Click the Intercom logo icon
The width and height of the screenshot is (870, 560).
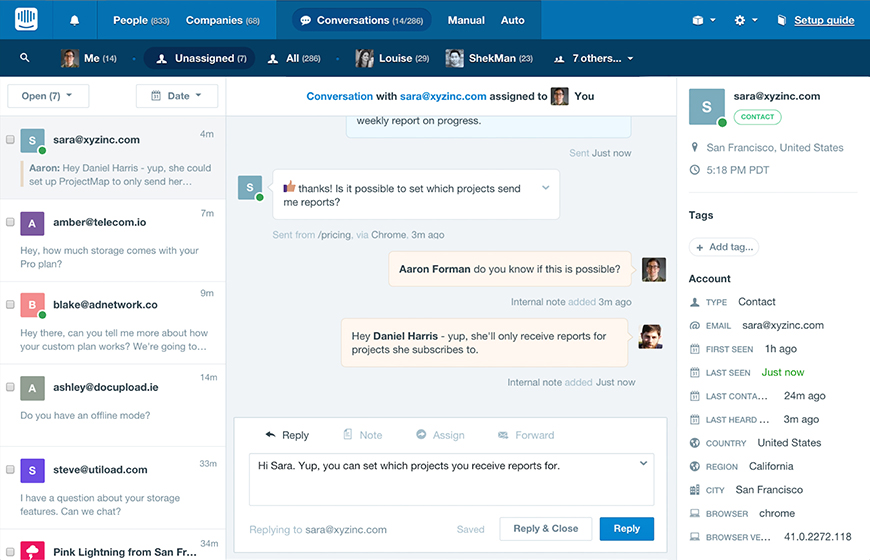[26, 19]
